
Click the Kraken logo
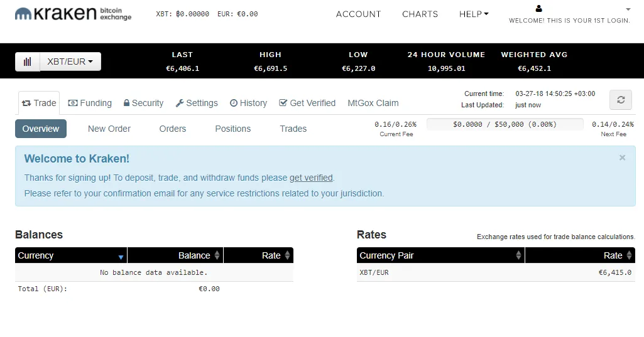[x=73, y=14]
